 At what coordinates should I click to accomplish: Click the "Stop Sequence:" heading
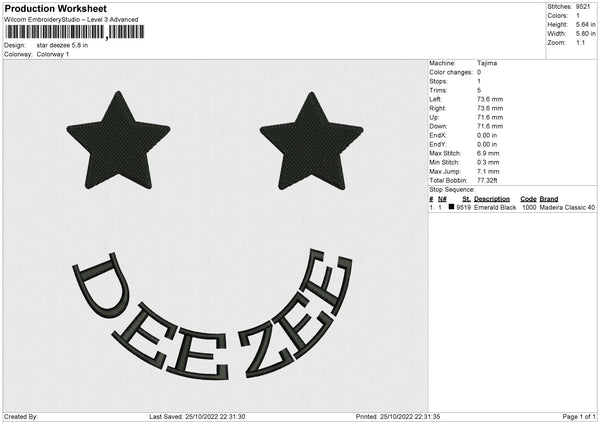pos(452,190)
